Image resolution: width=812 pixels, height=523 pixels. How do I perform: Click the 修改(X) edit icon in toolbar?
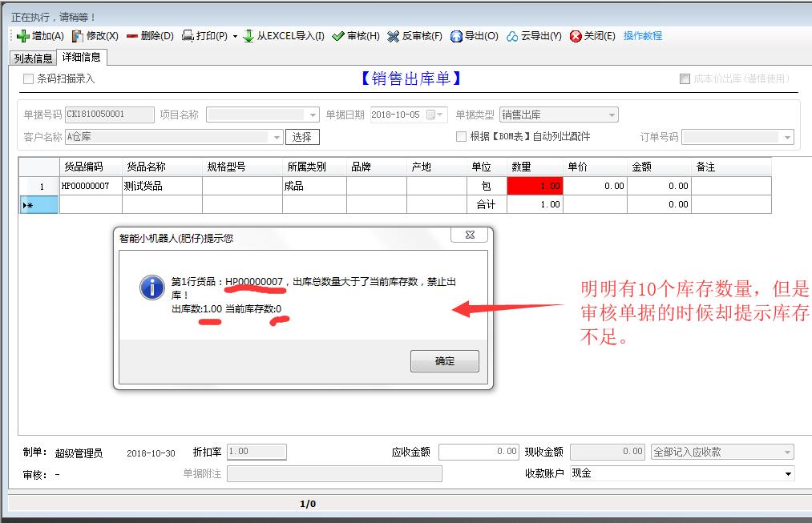78,36
